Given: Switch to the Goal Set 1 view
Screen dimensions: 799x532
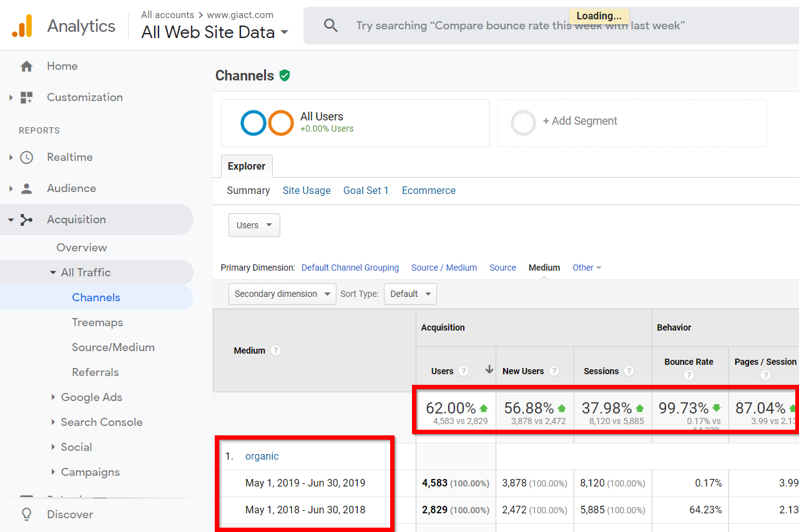Looking at the screenshot, I should click(x=366, y=191).
